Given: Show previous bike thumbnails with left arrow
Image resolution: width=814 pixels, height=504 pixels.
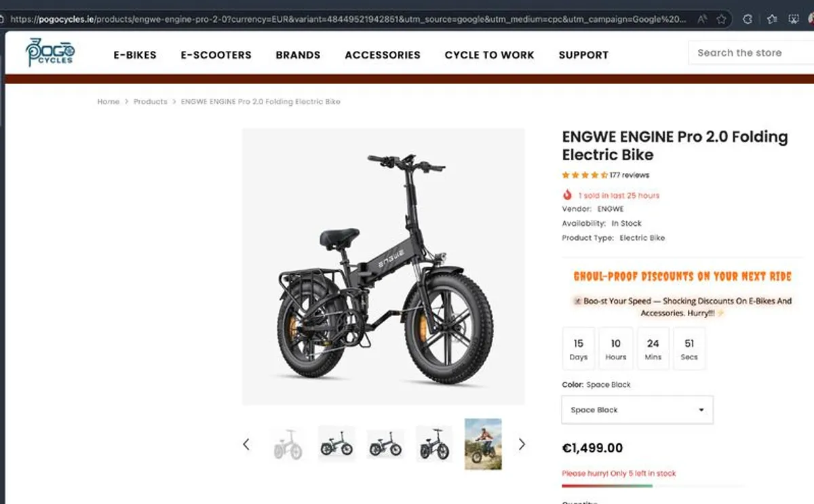Looking at the screenshot, I should (246, 444).
